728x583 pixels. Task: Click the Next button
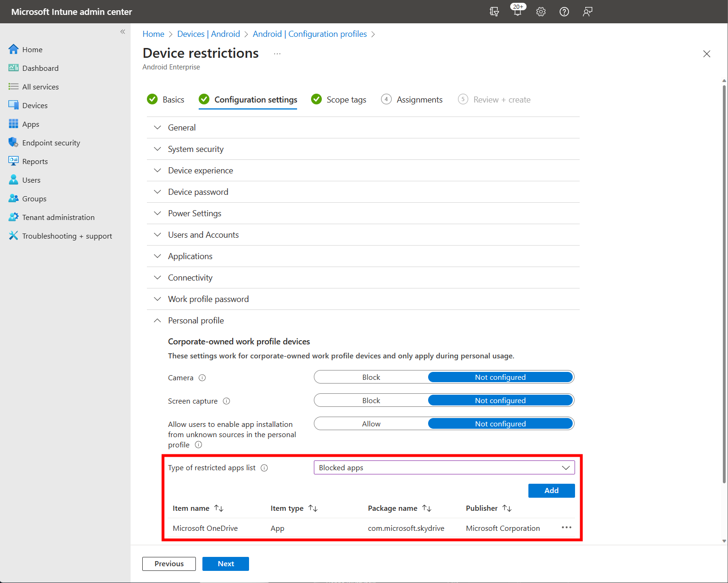point(226,563)
